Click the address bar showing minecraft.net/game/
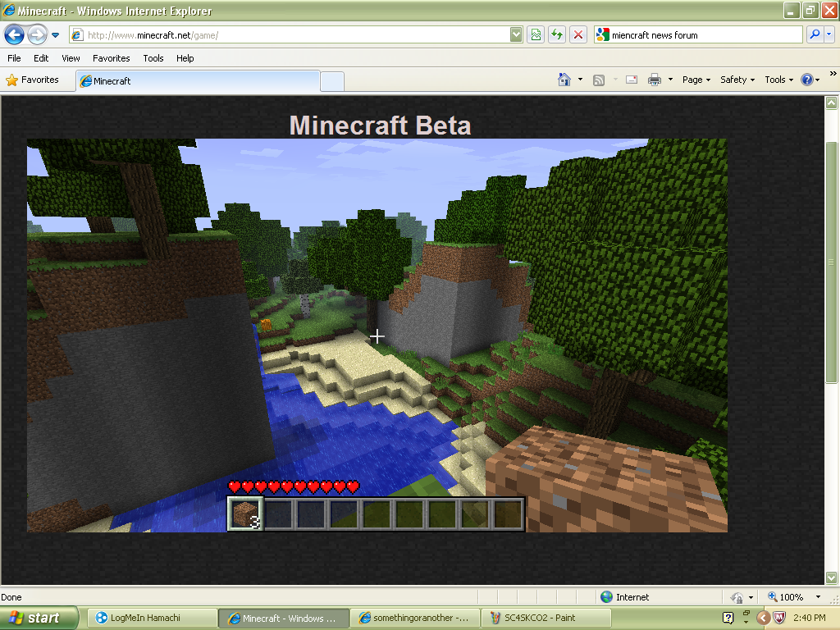 click(x=290, y=35)
